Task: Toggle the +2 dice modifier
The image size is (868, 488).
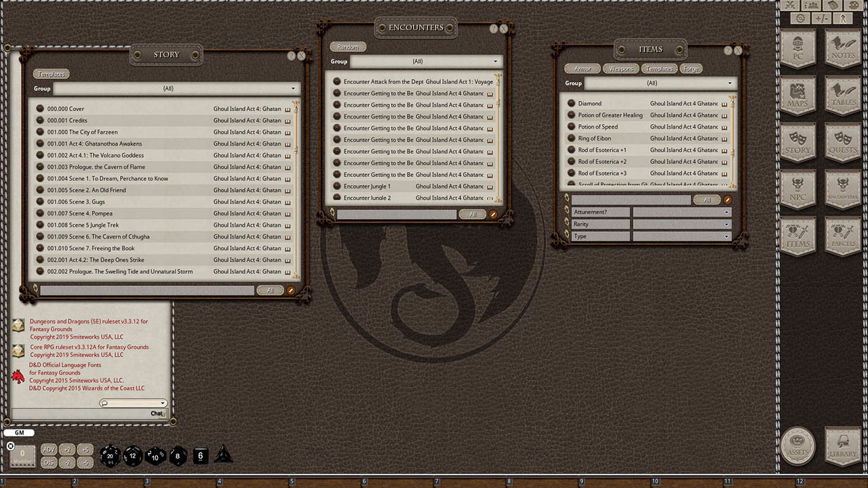Action: pyautogui.click(x=67, y=449)
